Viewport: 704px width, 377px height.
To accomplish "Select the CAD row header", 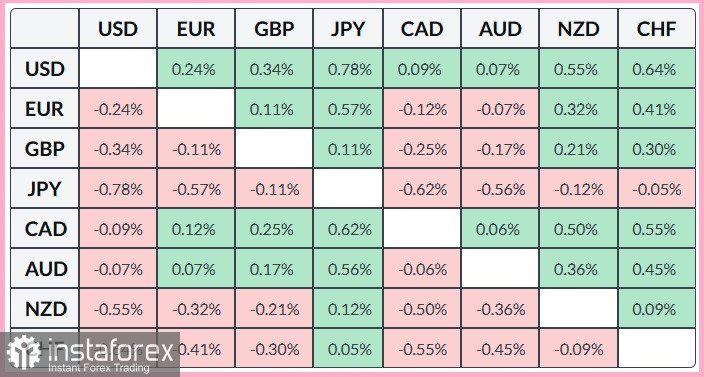I will click(x=45, y=229).
